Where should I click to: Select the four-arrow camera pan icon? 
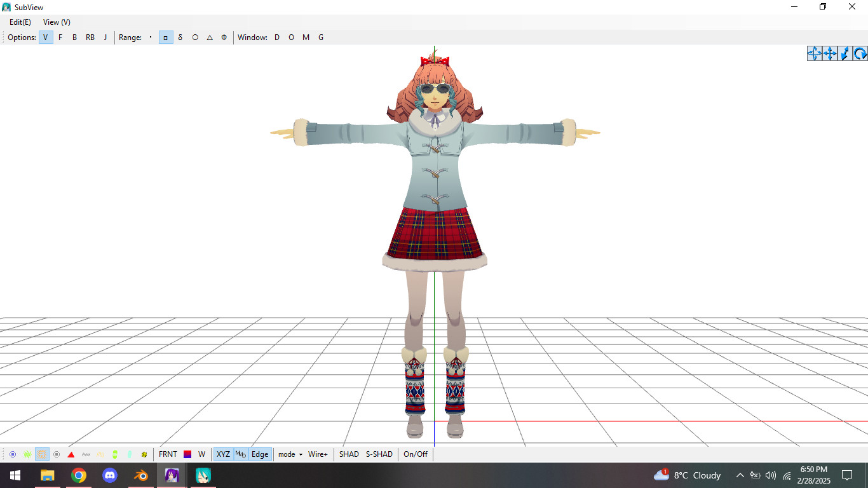click(x=830, y=53)
